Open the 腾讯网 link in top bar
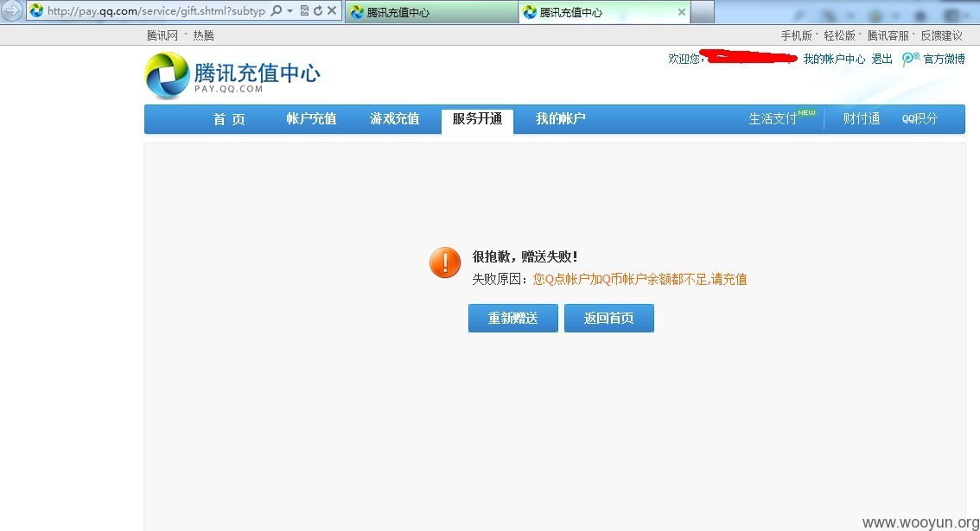Image resolution: width=980 pixels, height=531 pixels. [x=162, y=35]
